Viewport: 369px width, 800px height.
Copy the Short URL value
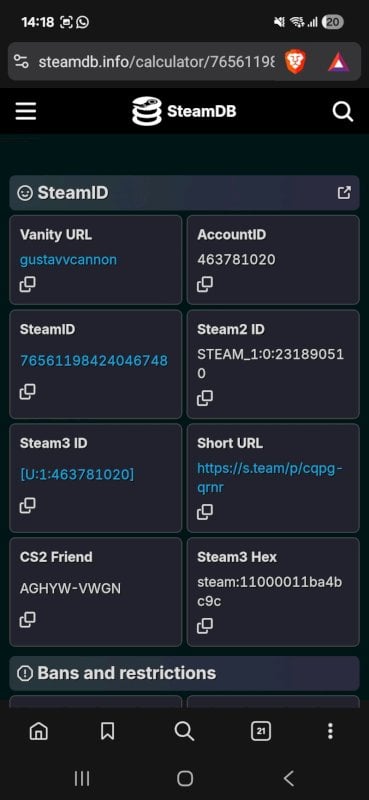pos(205,511)
